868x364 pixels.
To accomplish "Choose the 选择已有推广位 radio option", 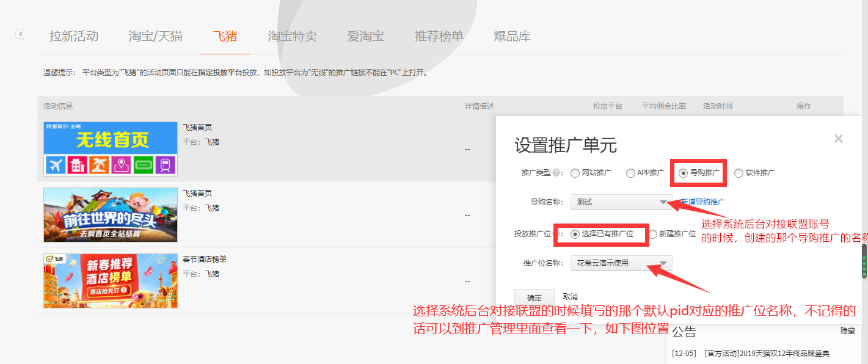I will click(575, 234).
